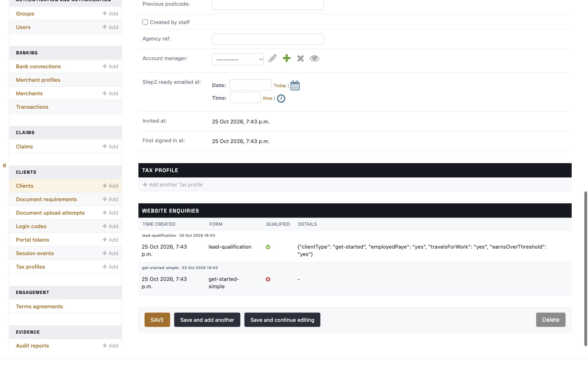Focus the Previous postcode field
588x368 pixels.
[268, 4]
